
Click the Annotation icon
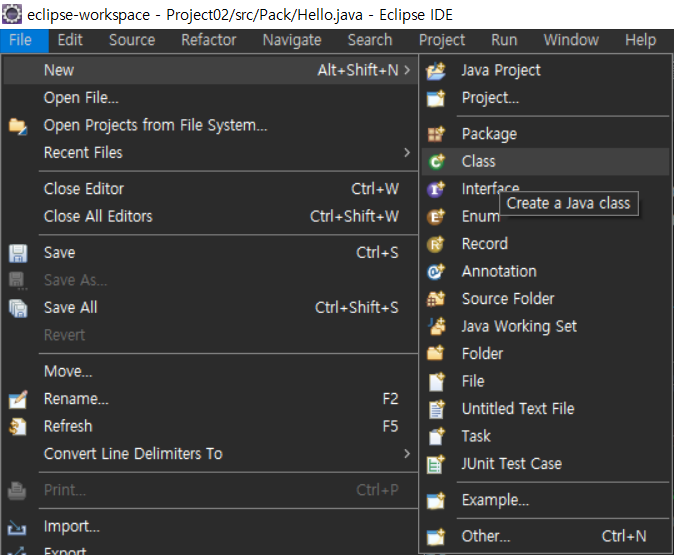[x=436, y=272]
